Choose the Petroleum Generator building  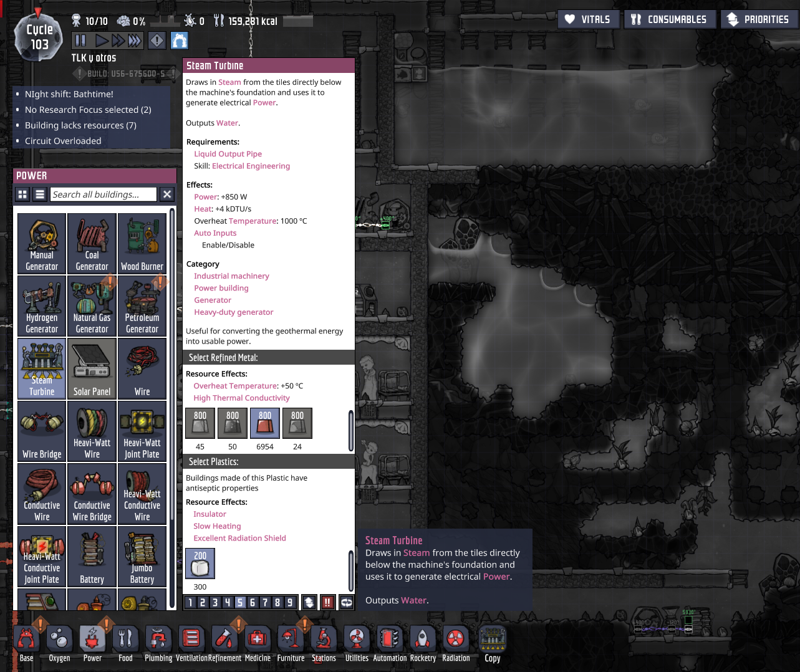pyautogui.click(x=142, y=306)
